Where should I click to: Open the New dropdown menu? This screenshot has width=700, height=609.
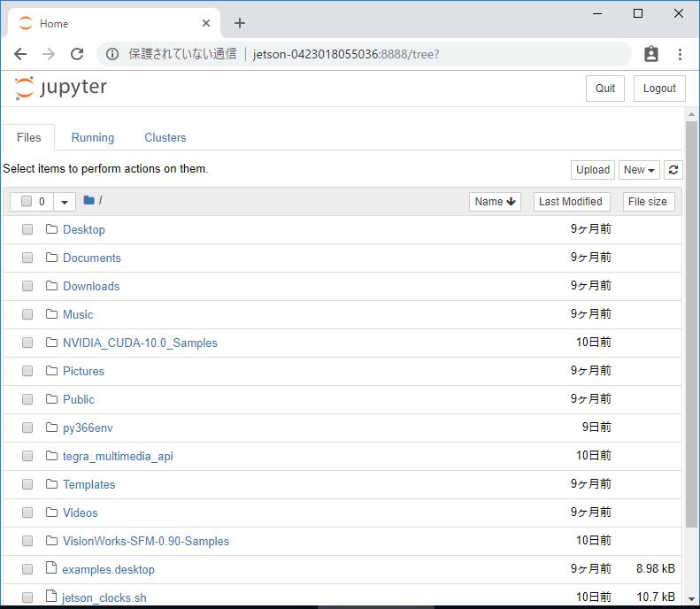click(x=639, y=170)
